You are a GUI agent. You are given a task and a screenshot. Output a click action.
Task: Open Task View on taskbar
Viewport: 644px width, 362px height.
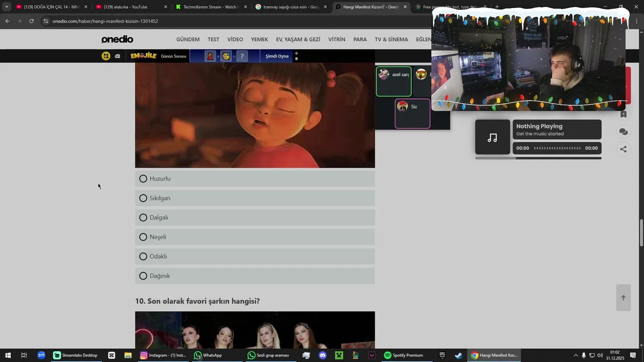click(x=24, y=355)
